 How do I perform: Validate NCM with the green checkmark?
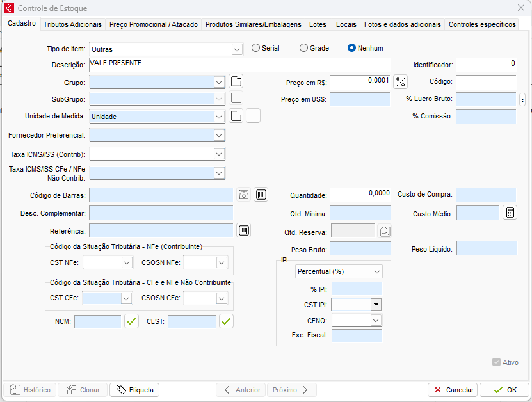[x=131, y=321]
